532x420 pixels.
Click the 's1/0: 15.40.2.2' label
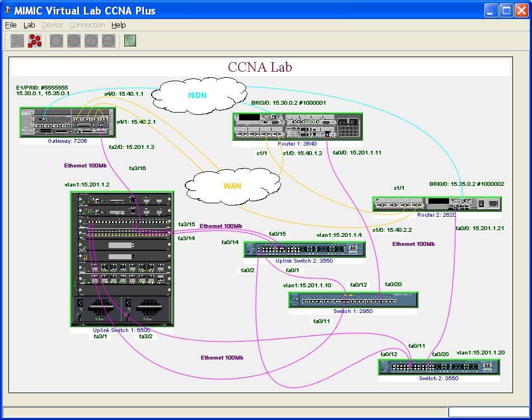click(392, 230)
